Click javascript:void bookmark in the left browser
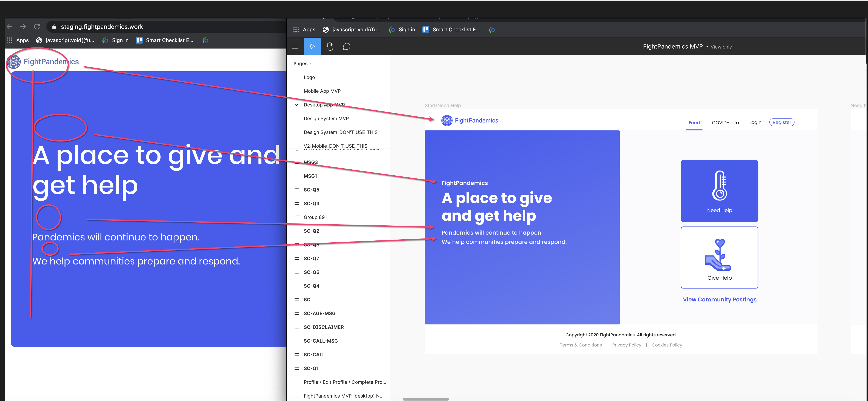868x401 pixels. 65,40
